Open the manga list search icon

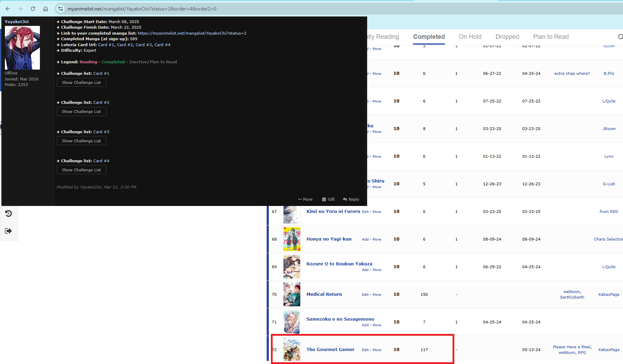[620, 37]
